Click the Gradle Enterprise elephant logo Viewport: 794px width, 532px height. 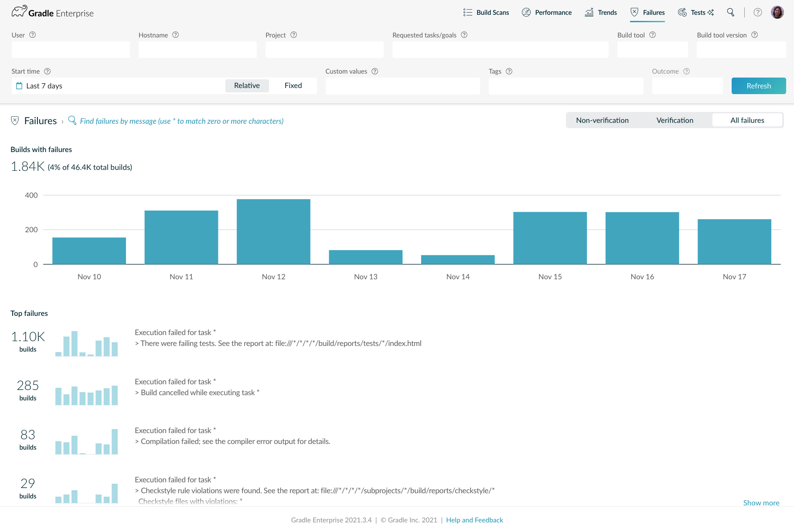pyautogui.click(x=19, y=12)
